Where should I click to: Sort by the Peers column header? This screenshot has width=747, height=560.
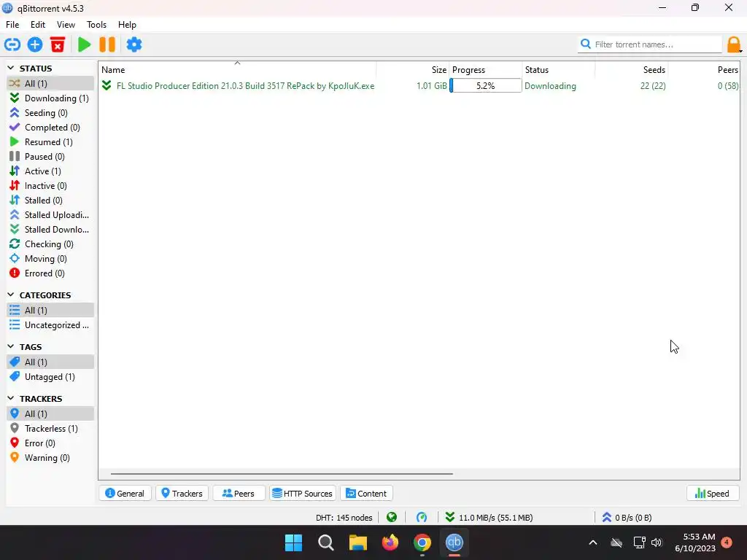click(704, 69)
